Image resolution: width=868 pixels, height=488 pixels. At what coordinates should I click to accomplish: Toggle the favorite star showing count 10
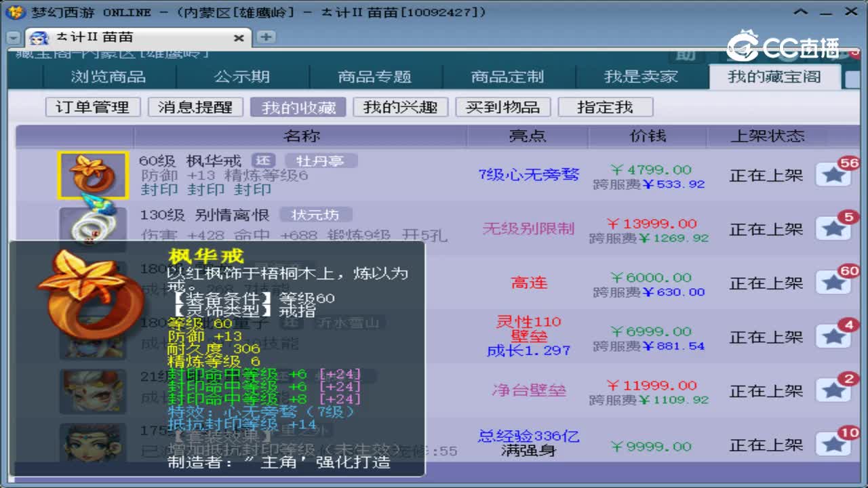pyautogui.click(x=833, y=444)
